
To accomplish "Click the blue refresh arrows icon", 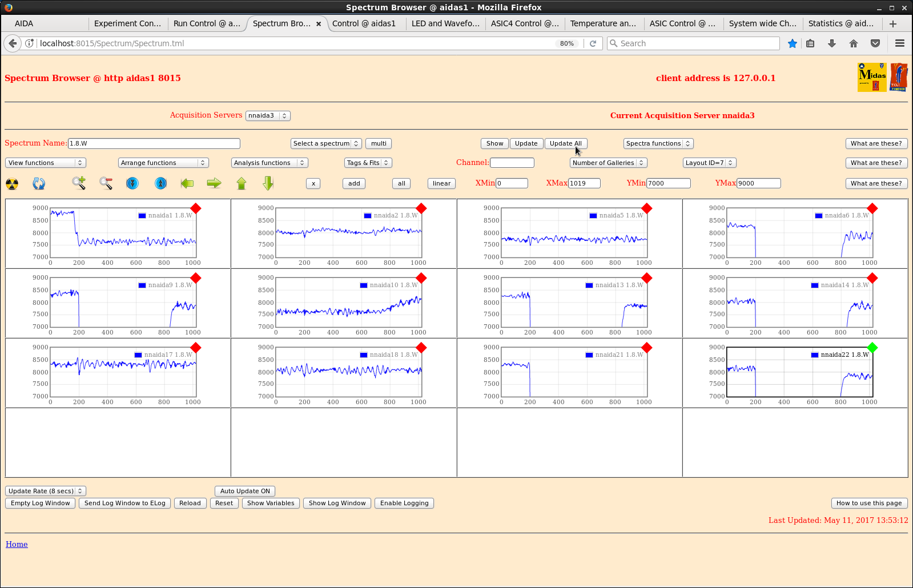I will click(39, 184).
